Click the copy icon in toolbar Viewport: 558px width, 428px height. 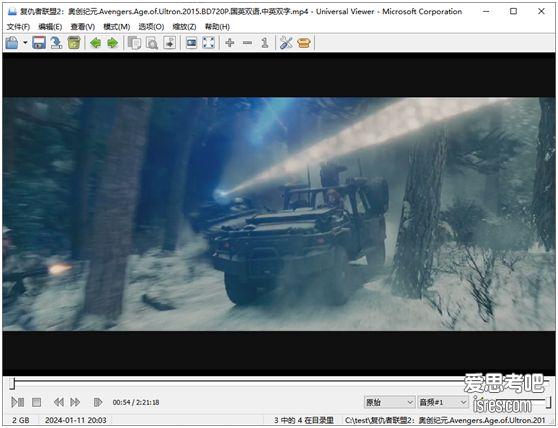click(134, 43)
